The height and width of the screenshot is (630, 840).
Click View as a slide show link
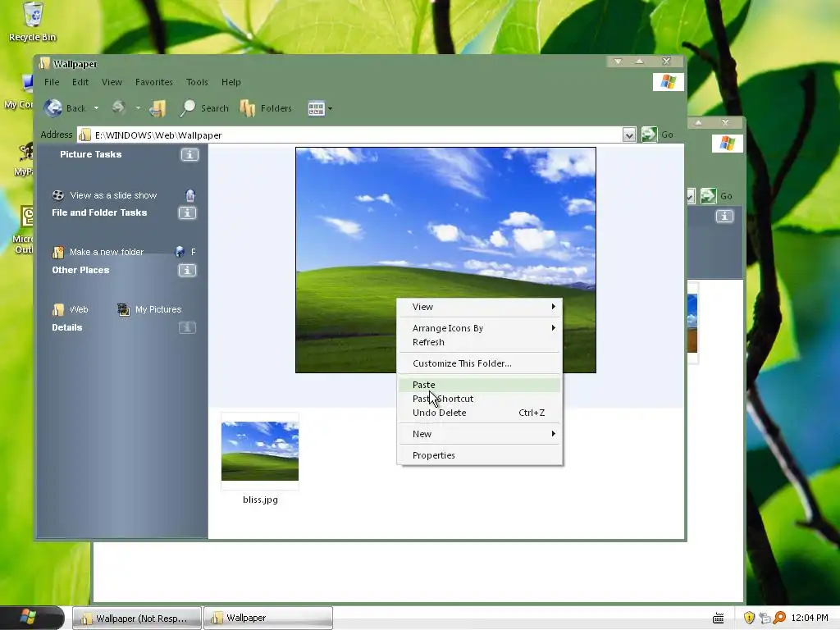113,195
